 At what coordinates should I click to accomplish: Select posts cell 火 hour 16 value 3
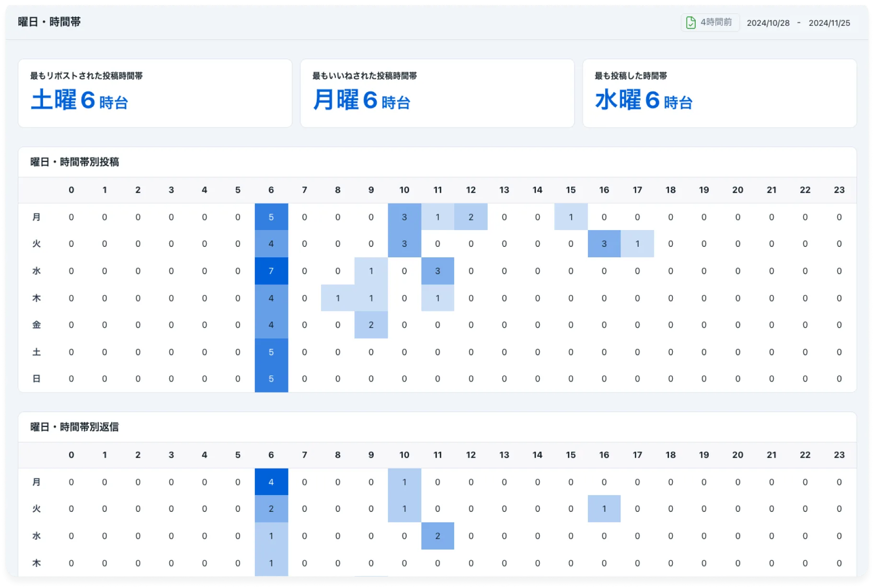click(604, 244)
